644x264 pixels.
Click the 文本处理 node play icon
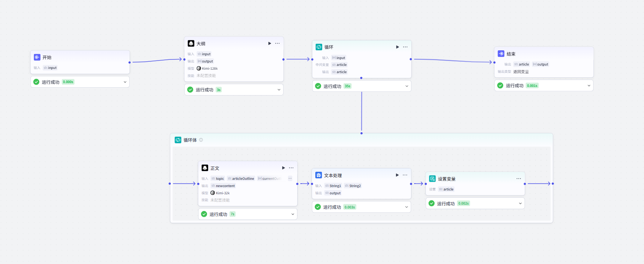click(x=397, y=175)
